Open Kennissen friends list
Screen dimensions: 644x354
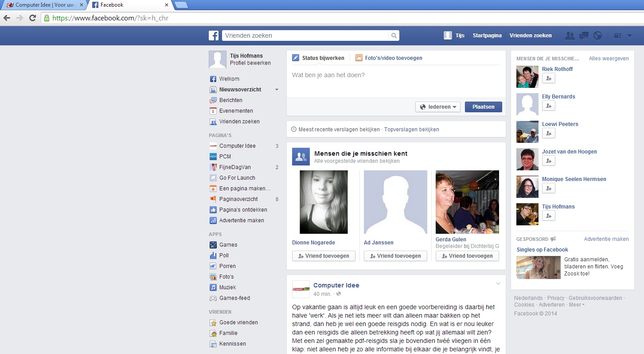click(x=232, y=344)
